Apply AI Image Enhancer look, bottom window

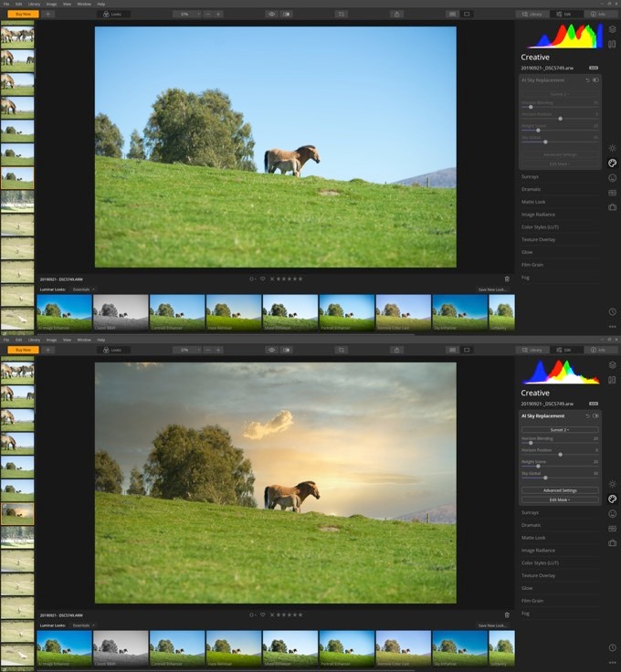tap(64, 649)
